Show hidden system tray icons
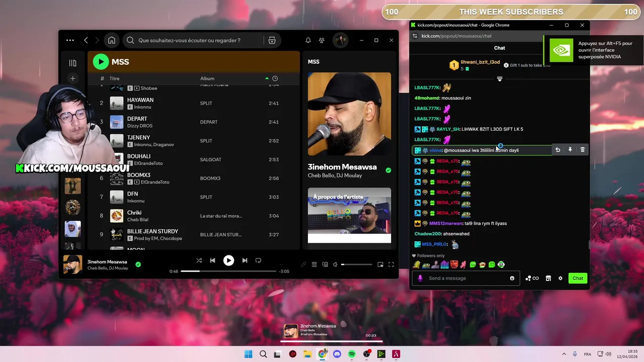The width and height of the screenshot is (644, 362). click(x=563, y=354)
